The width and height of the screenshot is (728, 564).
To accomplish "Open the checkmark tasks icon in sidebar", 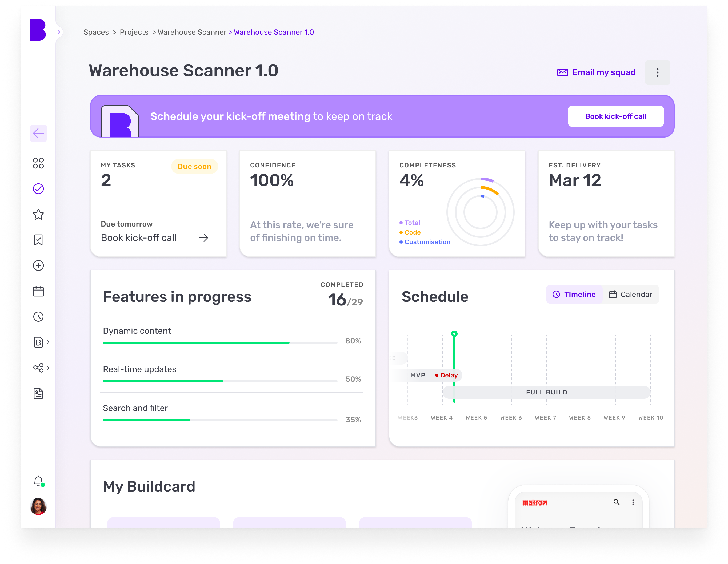I will pos(38,189).
